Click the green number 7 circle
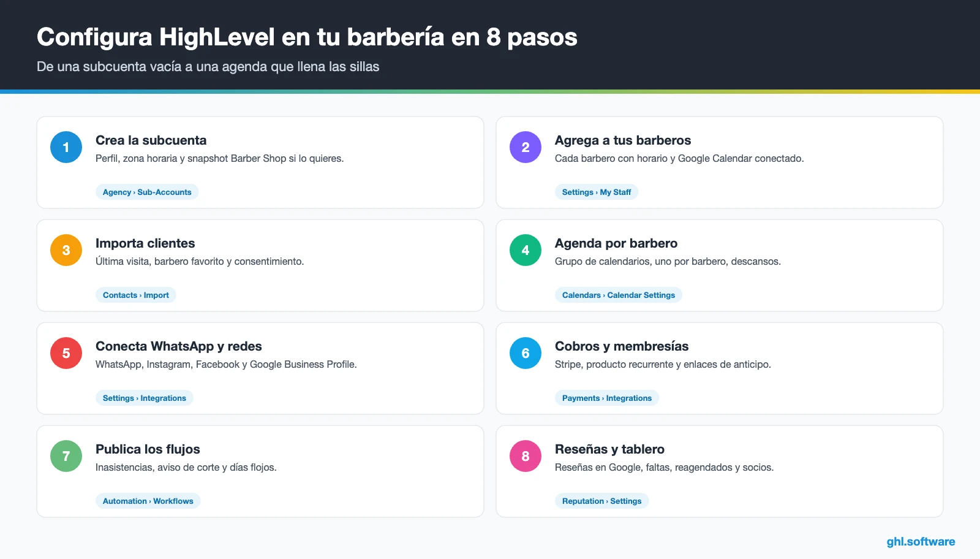Viewport: 980px width, 559px height. pyautogui.click(x=66, y=456)
